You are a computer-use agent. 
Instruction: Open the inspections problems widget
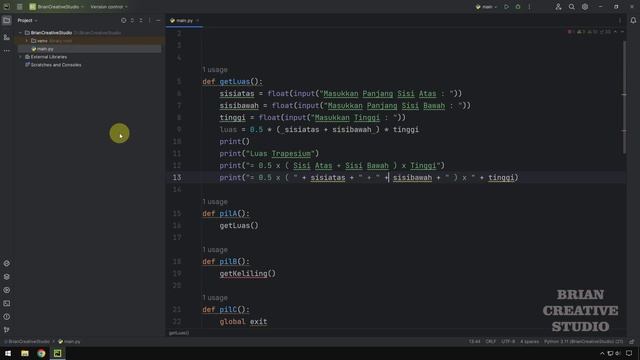[590, 32]
